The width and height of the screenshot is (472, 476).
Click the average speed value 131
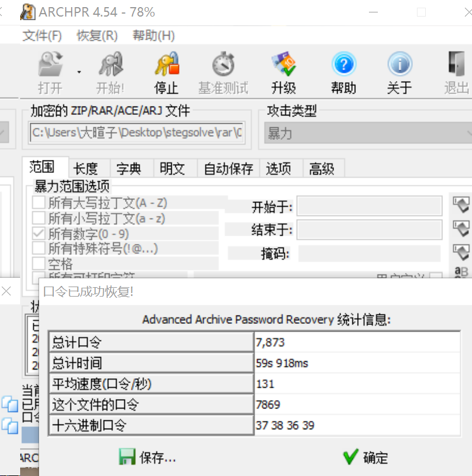point(265,384)
